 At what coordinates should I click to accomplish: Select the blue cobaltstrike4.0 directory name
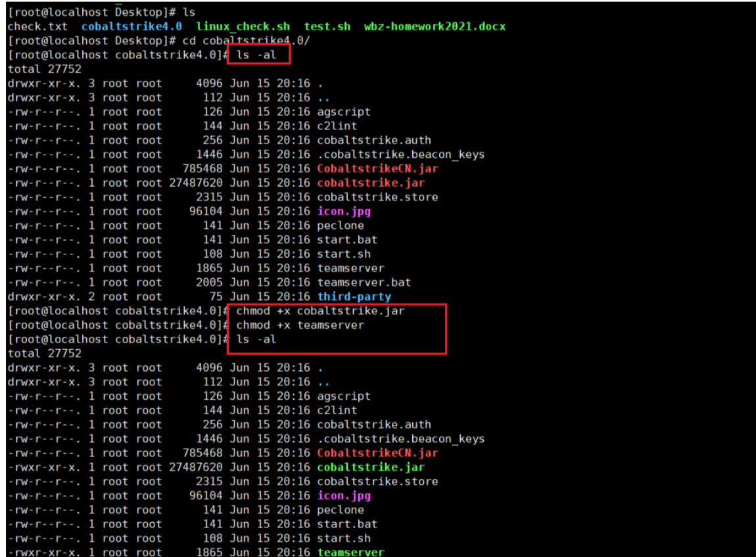point(131,26)
